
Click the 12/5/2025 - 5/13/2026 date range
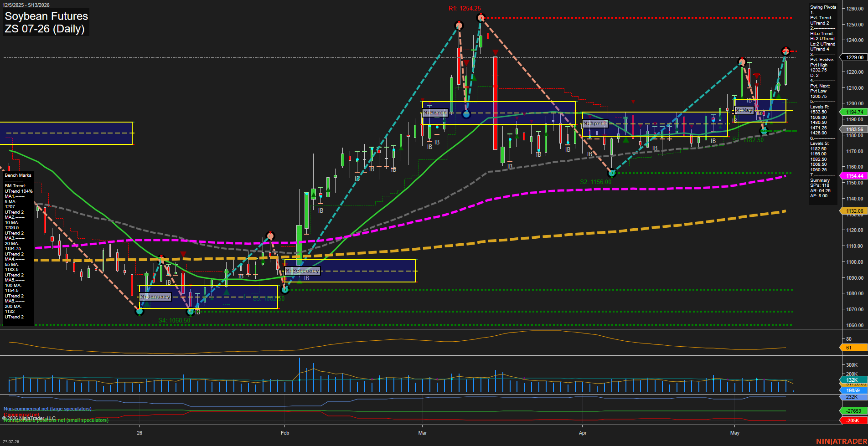(x=26, y=5)
